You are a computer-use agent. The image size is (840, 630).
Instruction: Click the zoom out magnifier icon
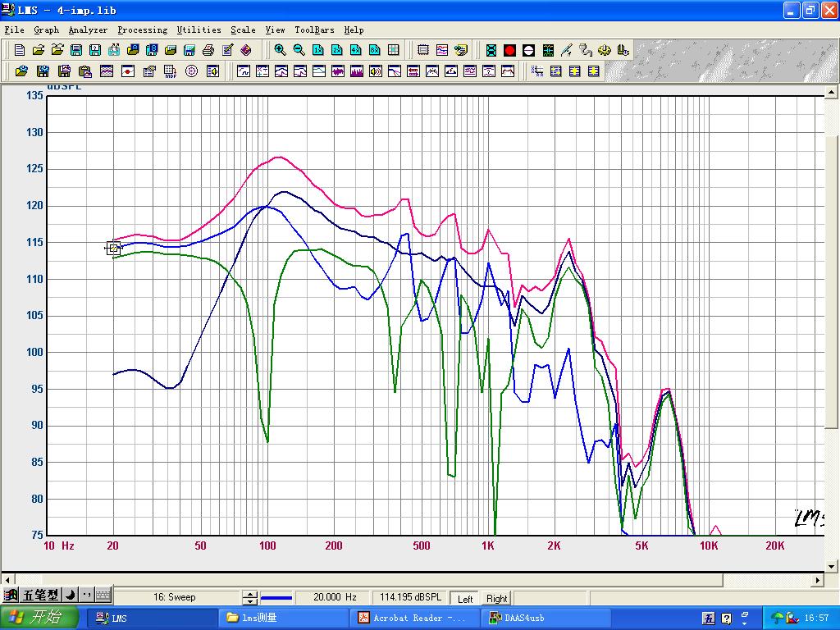299,50
